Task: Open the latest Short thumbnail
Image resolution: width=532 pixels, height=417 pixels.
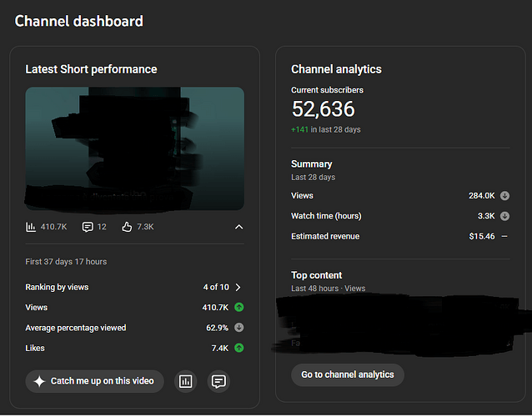Action: (135, 149)
